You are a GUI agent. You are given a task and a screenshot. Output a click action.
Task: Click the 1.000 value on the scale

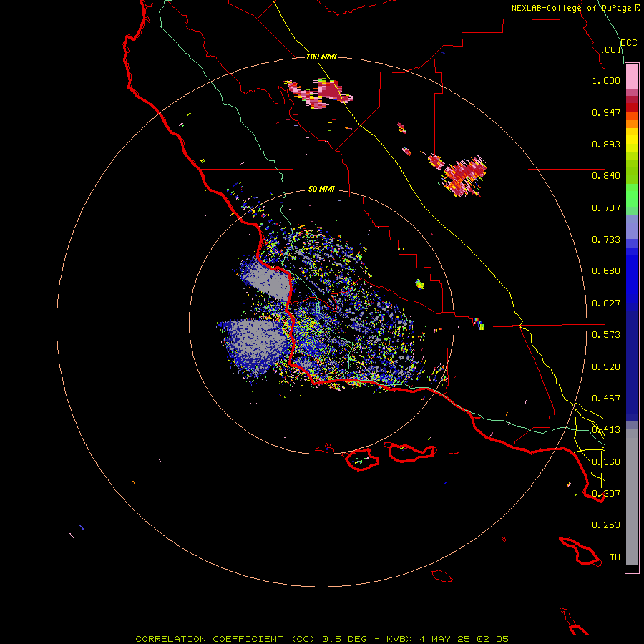click(606, 80)
